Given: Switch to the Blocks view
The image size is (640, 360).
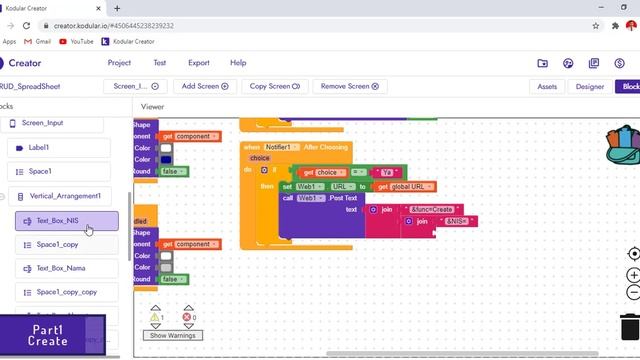Looking at the screenshot, I should pyautogui.click(x=629, y=87).
